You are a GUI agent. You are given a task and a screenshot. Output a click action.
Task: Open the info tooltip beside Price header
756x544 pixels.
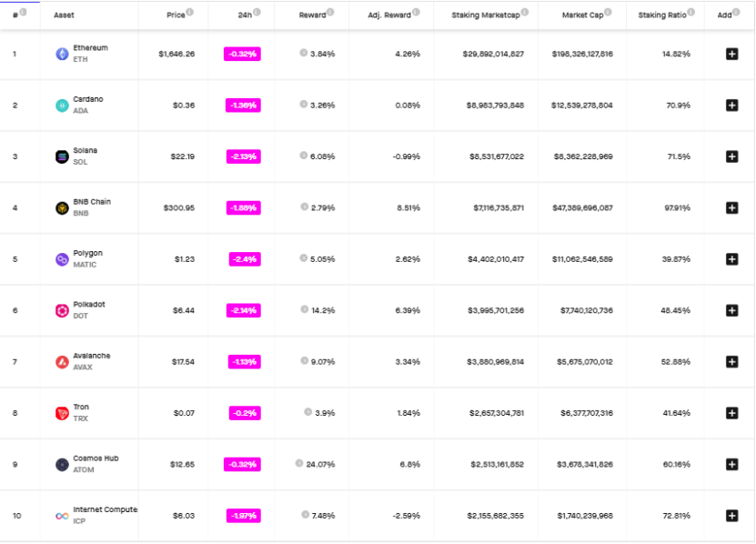coord(188,14)
